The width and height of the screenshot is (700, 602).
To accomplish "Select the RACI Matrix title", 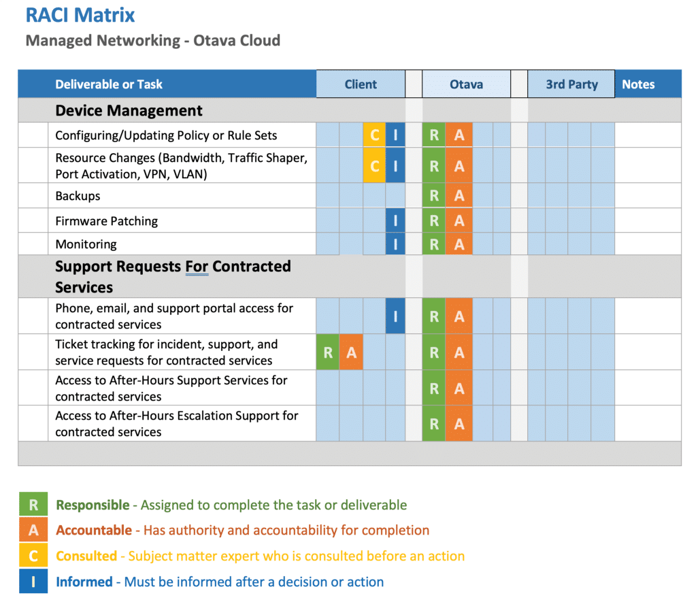I will [80, 15].
